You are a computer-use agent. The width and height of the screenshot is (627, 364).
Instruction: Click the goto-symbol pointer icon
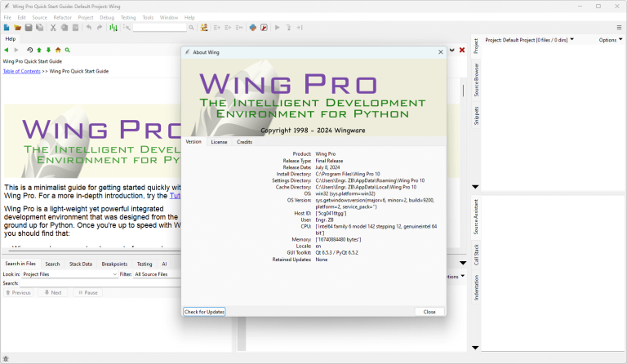click(x=127, y=28)
